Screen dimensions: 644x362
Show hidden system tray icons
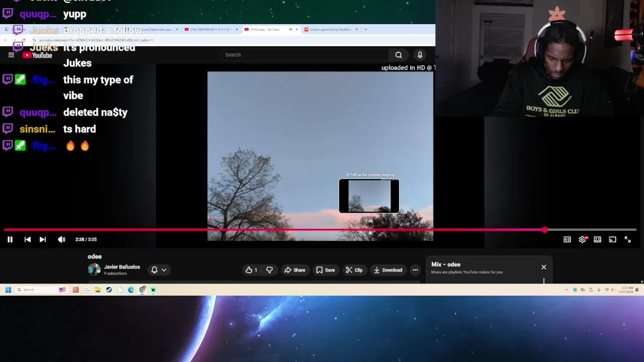pyautogui.click(x=567, y=290)
